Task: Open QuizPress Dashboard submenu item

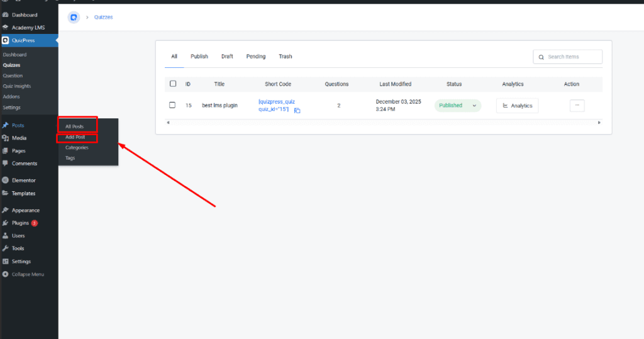Action: coord(15,55)
